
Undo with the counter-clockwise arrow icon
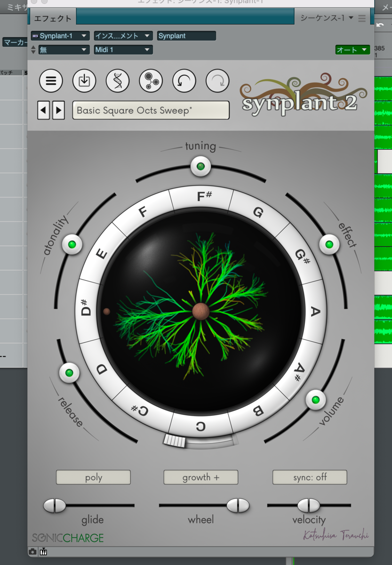click(184, 81)
